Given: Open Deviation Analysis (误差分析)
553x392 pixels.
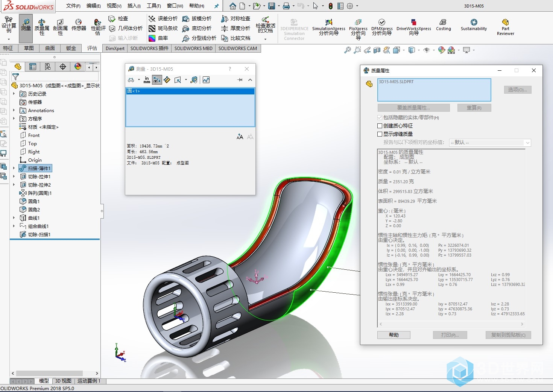Looking at the screenshot, I should point(163,18).
